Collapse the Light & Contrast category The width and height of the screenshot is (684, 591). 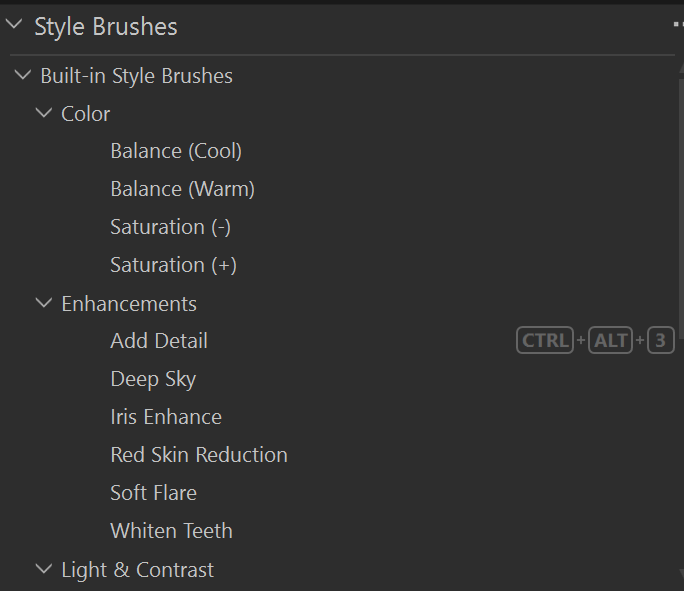point(44,570)
